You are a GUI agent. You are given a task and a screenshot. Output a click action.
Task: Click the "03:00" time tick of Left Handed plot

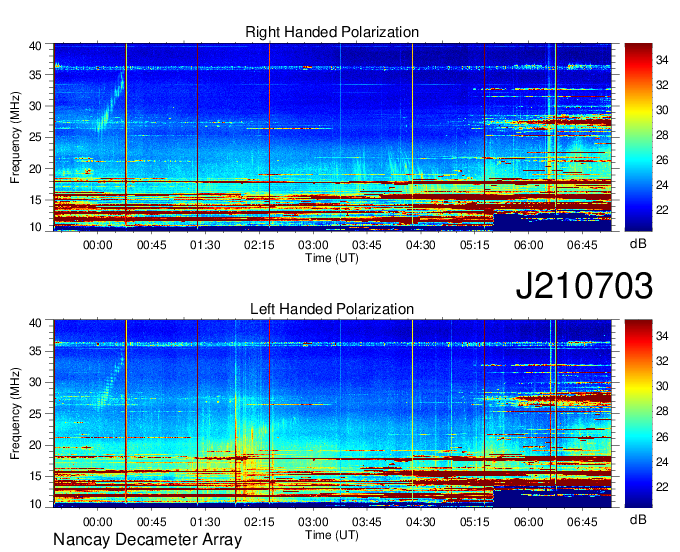pyautogui.click(x=313, y=522)
